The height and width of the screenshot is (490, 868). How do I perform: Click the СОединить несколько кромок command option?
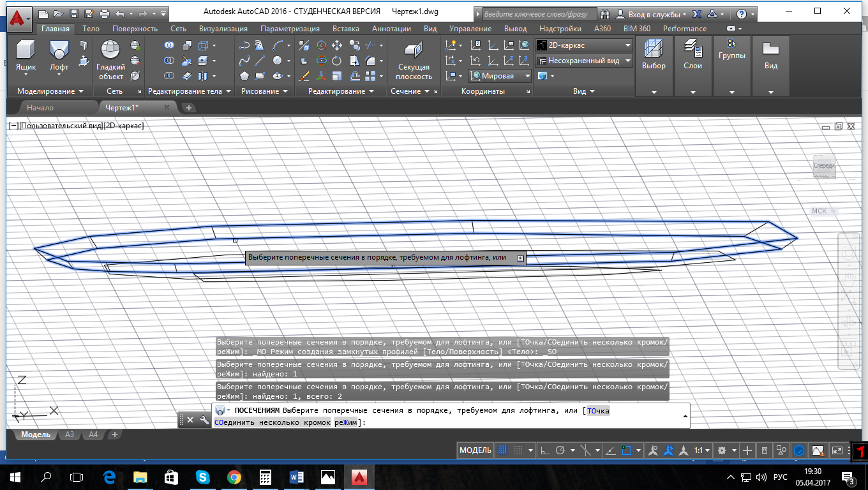273,422
